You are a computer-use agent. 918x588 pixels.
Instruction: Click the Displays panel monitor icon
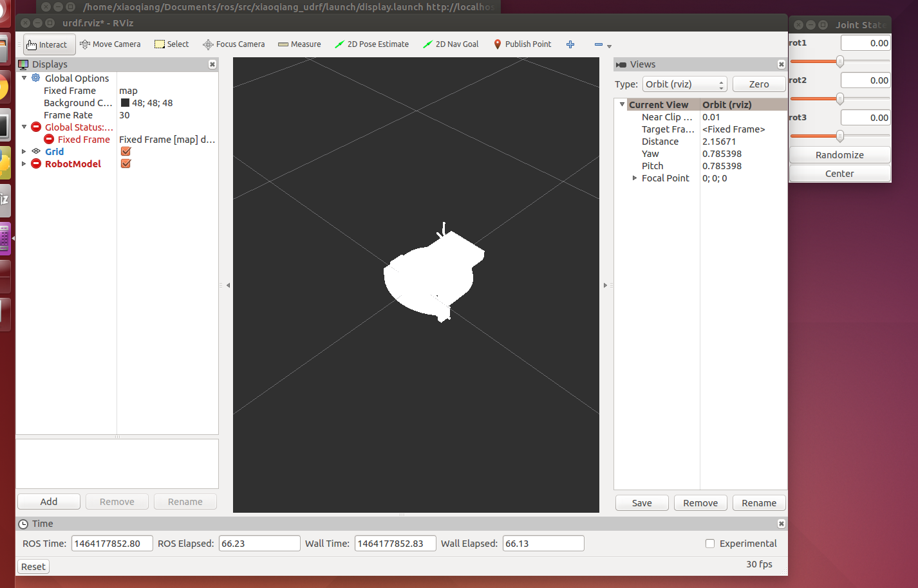pyautogui.click(x=24, y=64)
